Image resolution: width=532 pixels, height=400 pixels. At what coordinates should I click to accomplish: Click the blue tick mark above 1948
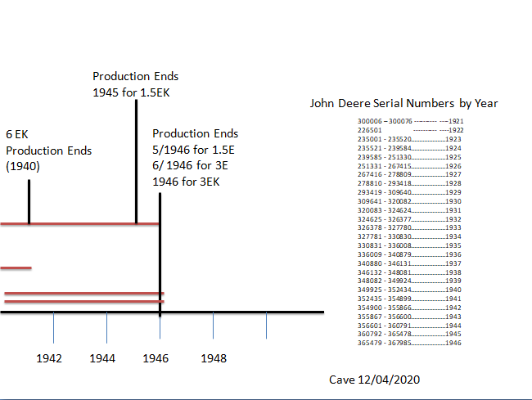[x=214, y=326]
